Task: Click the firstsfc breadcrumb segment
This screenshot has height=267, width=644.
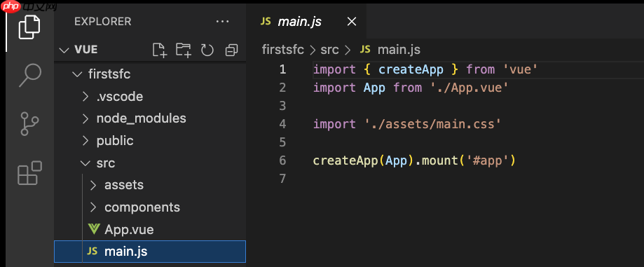Action: click(283, 50)
